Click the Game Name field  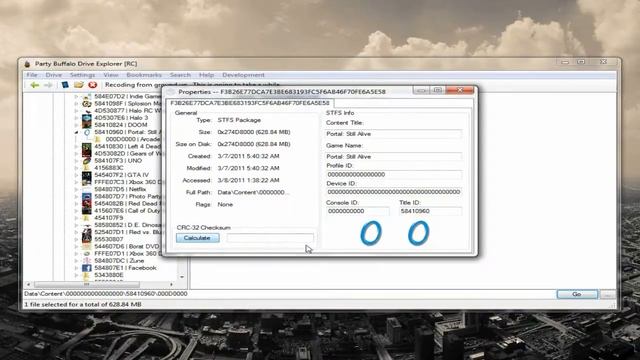[393, 157]
